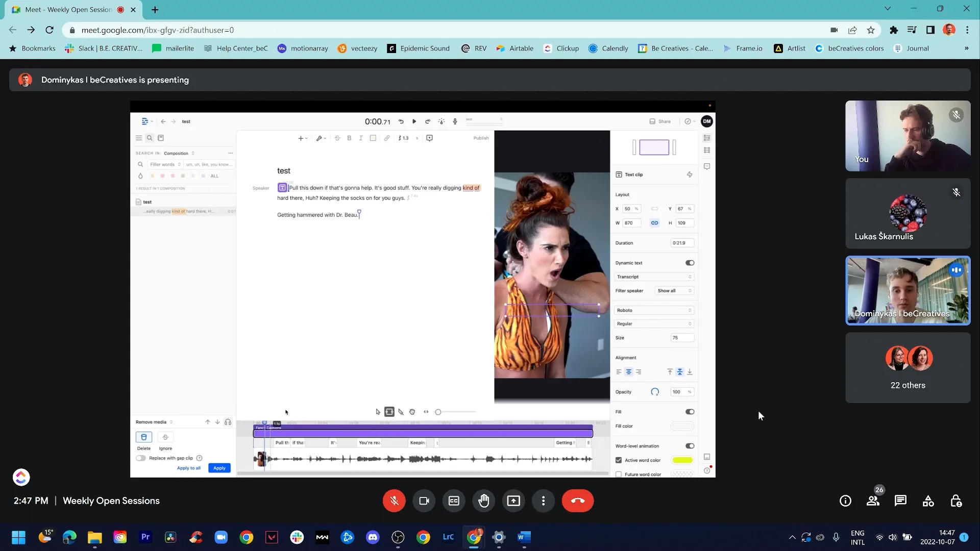The image size is (980, 551).
Task: Open the Transcript dropdown in properties panel
Action: pyautogui.click(x=654, y=277)
